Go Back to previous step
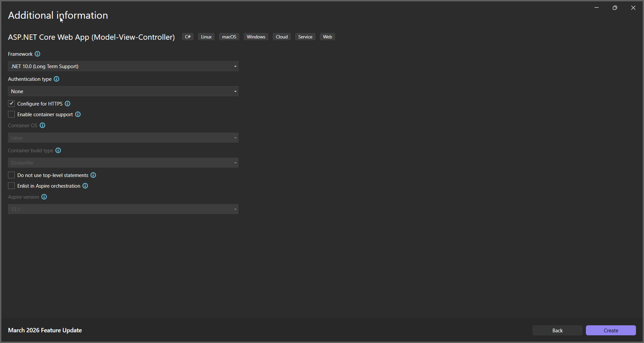The height and width of the screenshot is (343, 644). point(557,330)
